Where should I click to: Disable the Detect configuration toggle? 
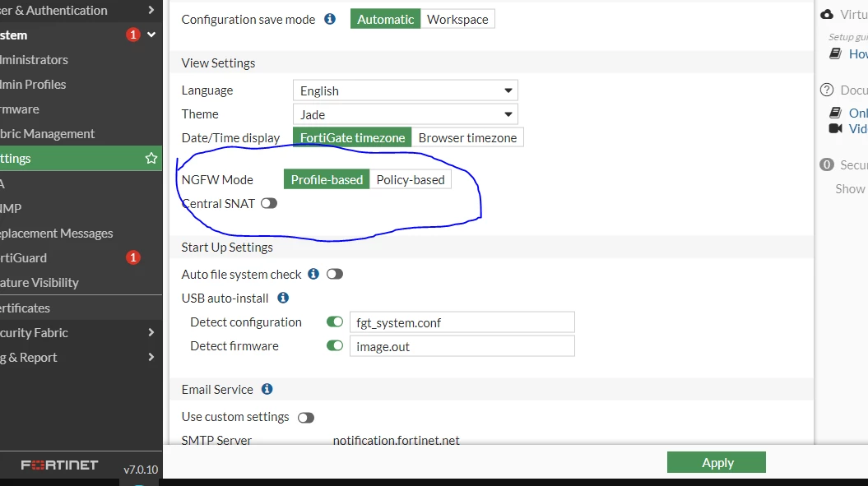[334, 322]
